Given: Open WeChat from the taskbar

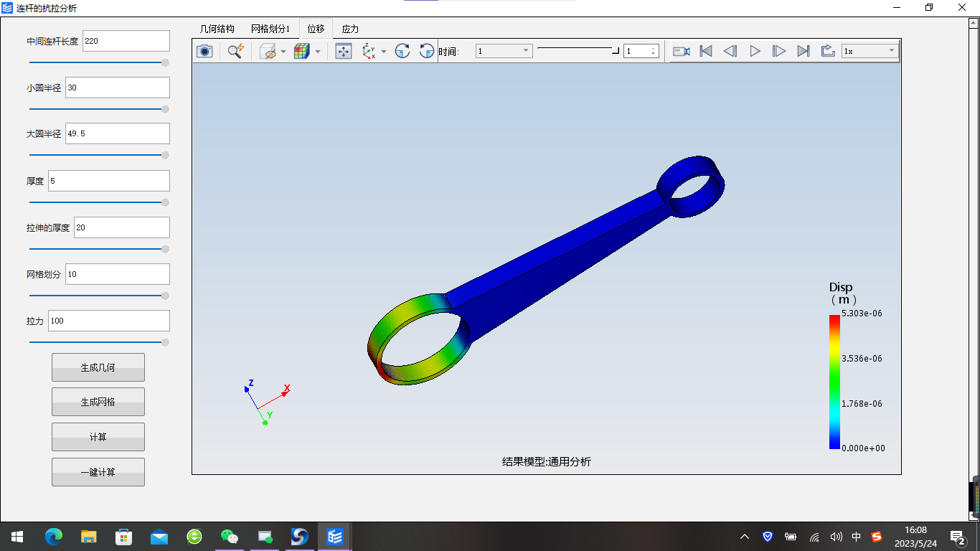Looking at the screenshot, I should (x=230, y=536).
